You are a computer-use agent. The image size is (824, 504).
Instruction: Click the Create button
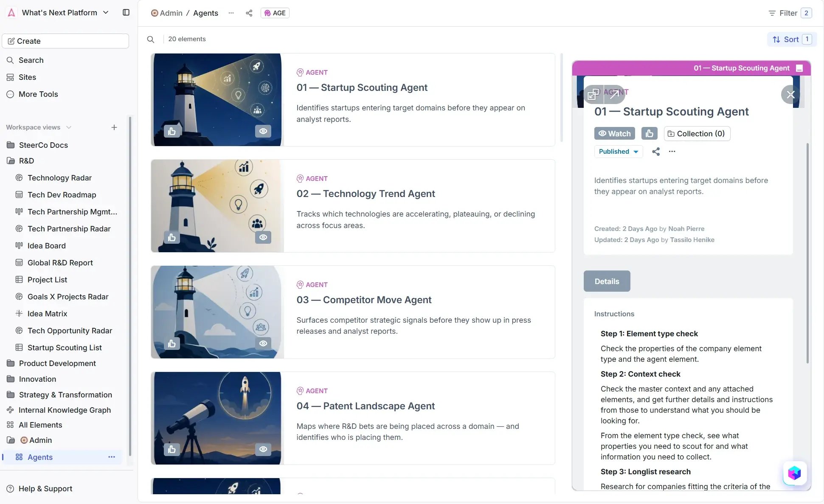(65, 41)
